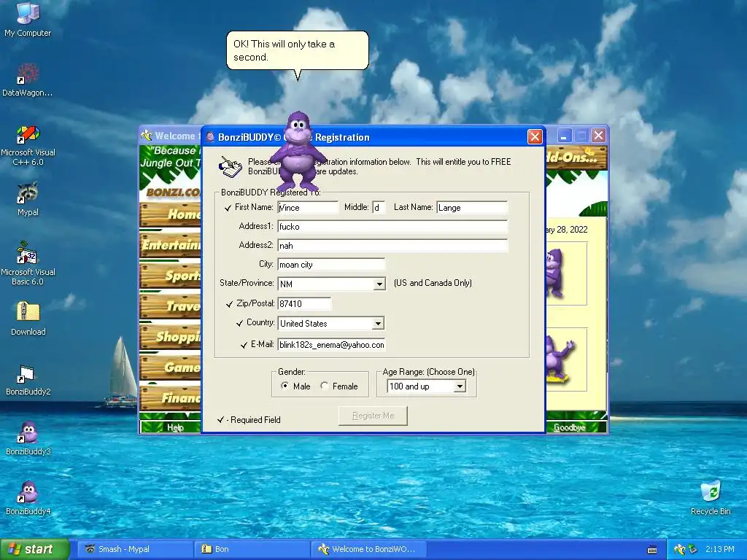Screen dimensions: 747x560
Task: Open Games in BonziWORLD side menu
Action: [x=171, y=367]
